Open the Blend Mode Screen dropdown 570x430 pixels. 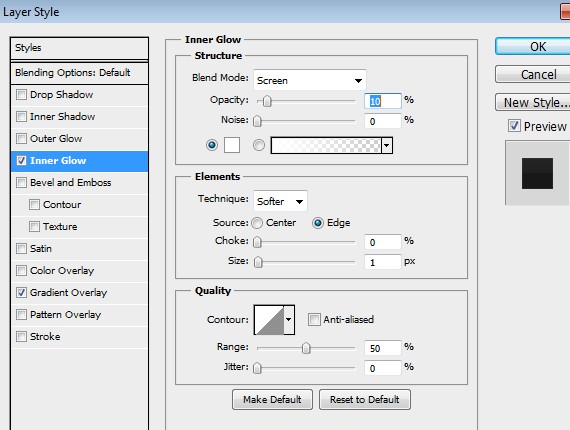point(310,80)
